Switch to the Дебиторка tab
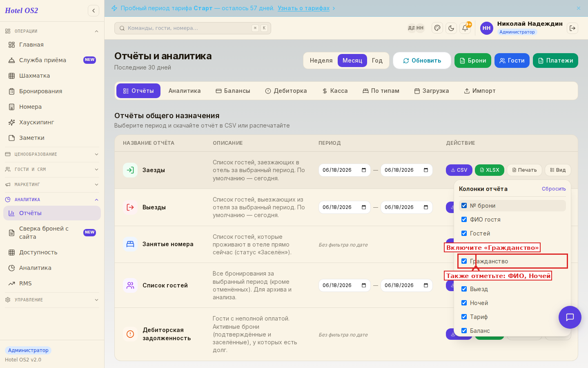588x368 pixels. [x=286, y=91]
